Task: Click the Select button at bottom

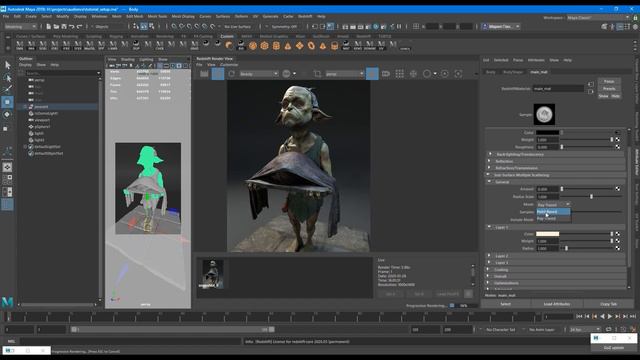Action: pyautogui.click(x=506, y=304)
